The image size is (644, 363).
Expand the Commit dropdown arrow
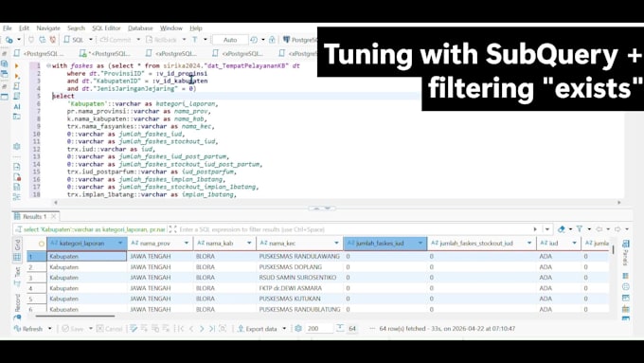coord(138,40)
